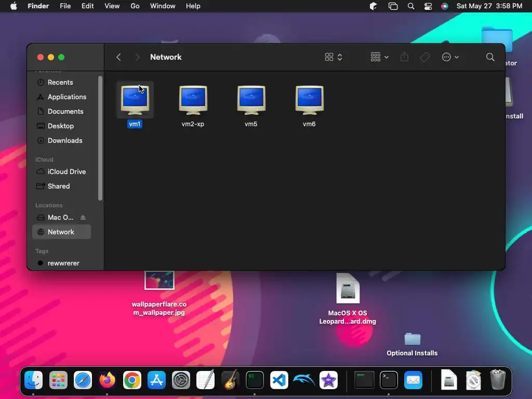Image resolution: width=532 pixels, height=399 pixels.
Task: Open Applications in the sidebar
Action: (x=61, y=97)
